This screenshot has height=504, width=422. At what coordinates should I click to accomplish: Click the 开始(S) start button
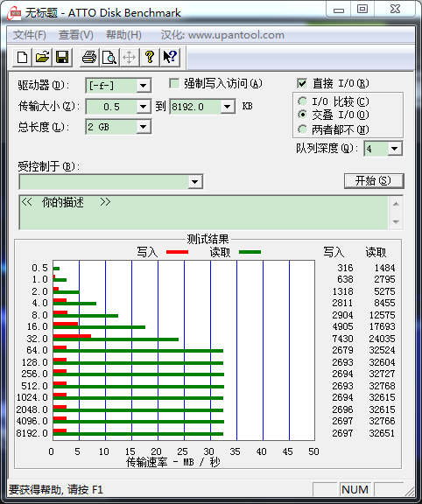point(374,180)
